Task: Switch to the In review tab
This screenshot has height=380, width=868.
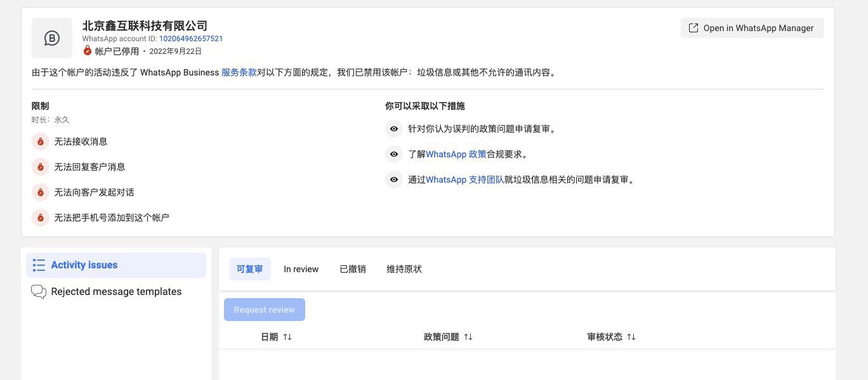Action: click(x=301, y=269)
